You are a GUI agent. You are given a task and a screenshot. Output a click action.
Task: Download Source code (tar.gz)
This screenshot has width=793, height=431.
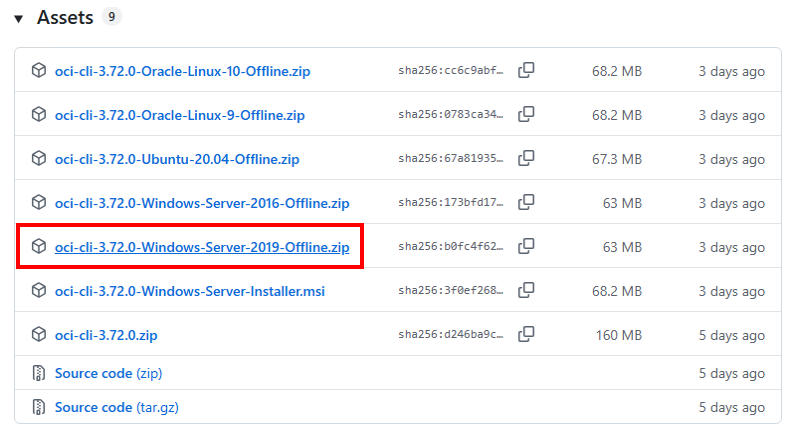click(116, 407)
